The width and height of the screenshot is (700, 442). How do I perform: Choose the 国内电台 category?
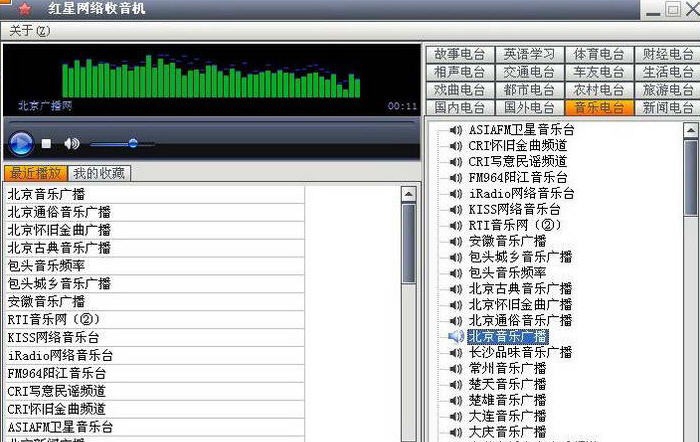tap(460, 108)
